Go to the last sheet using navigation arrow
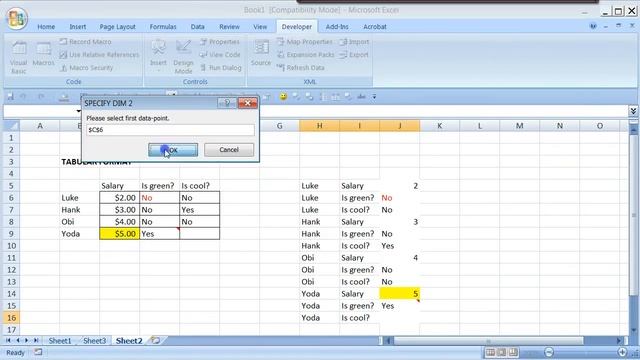This screenshot has width=640, height=360. 36,340
